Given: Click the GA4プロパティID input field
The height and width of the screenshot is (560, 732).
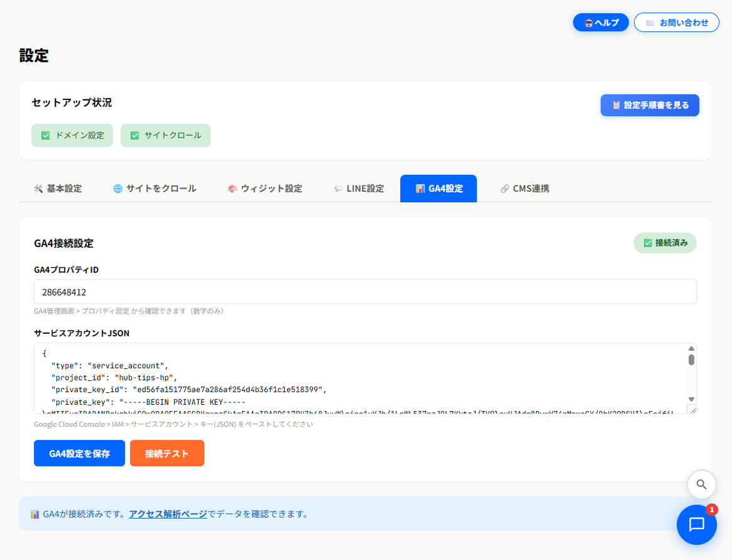Looking at the screenshot, I should [x=364, y=292].
